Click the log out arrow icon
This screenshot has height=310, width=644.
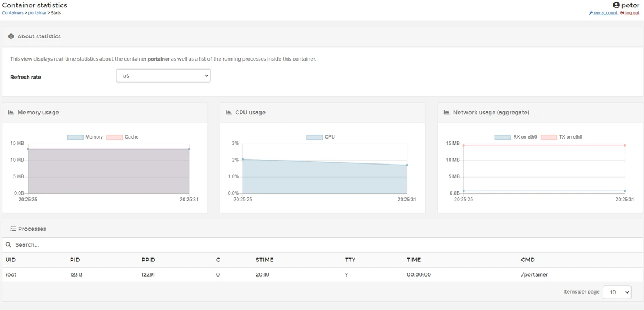[622, 13]
